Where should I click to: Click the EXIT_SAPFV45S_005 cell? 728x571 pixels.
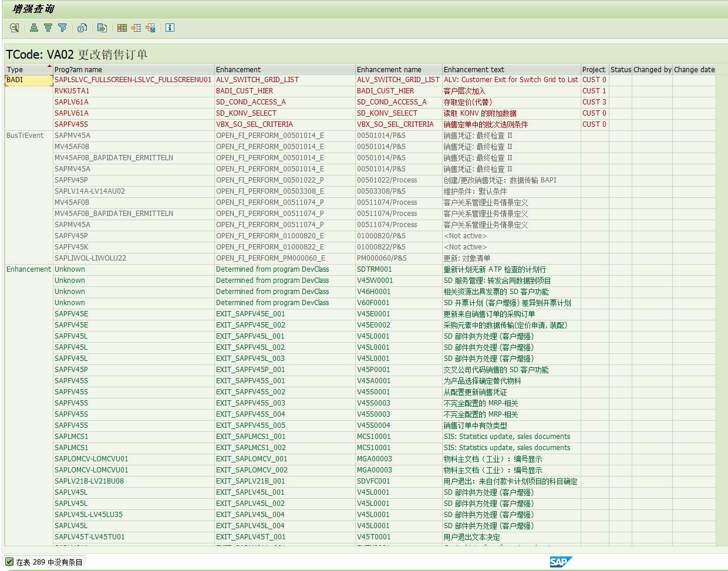tap(285, 425)
